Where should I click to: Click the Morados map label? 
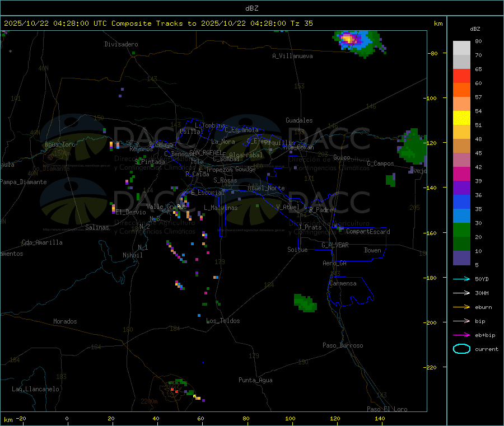point(65,321)
